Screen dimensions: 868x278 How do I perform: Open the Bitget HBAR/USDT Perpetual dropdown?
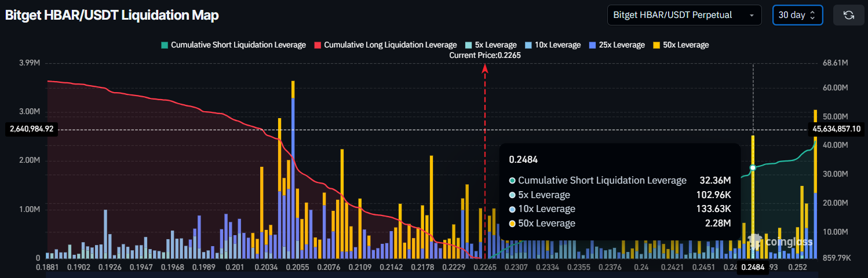tap(684, 15)
